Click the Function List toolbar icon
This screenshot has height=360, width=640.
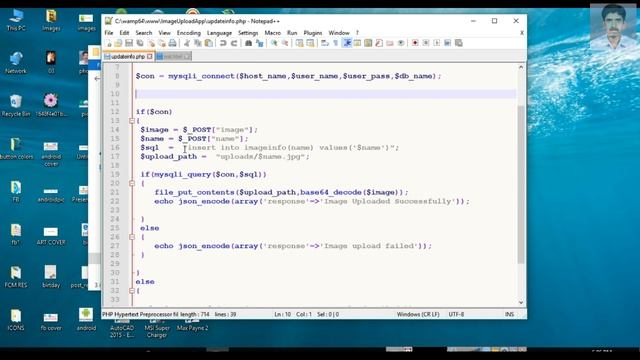click(x=379, y=43)
